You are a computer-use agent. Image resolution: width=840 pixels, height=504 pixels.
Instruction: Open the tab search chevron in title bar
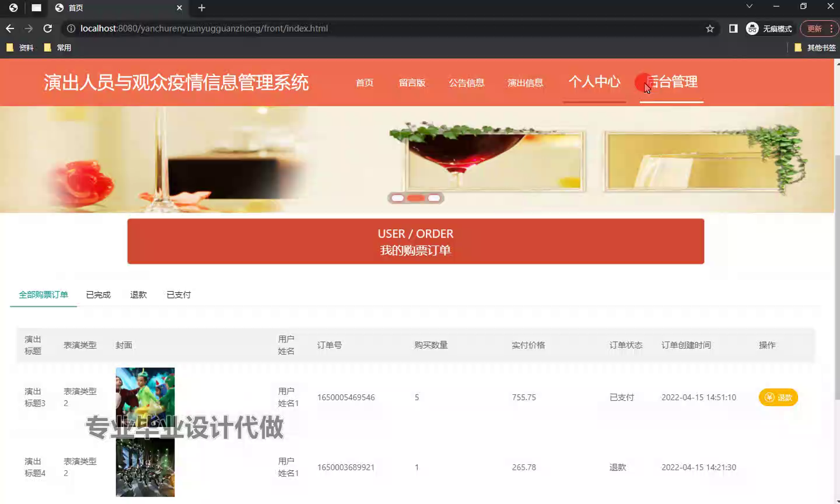(750, 6)
